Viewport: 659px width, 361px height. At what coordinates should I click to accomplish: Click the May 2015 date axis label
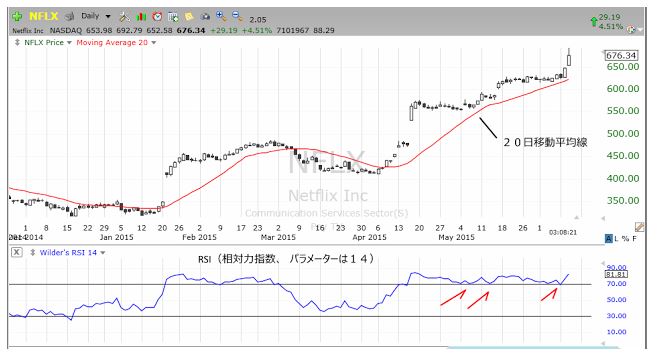pyautogui.click(x=456, y=237)
